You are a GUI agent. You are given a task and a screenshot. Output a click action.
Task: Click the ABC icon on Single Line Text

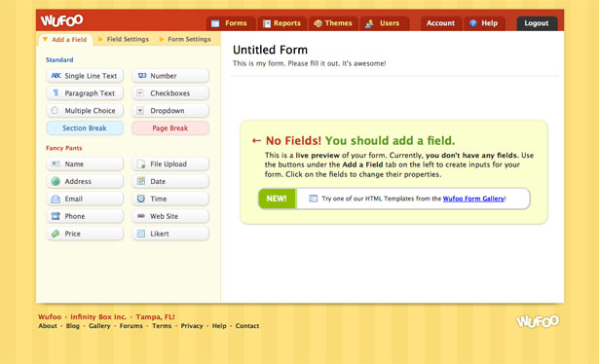click(x=56, y=76)
